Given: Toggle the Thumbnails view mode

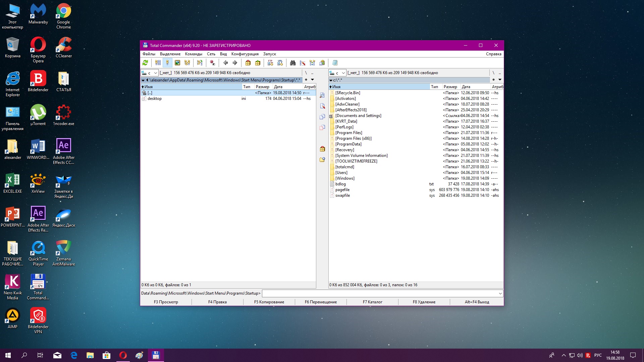Looking at the screenshot, I should tap(177, 63).
